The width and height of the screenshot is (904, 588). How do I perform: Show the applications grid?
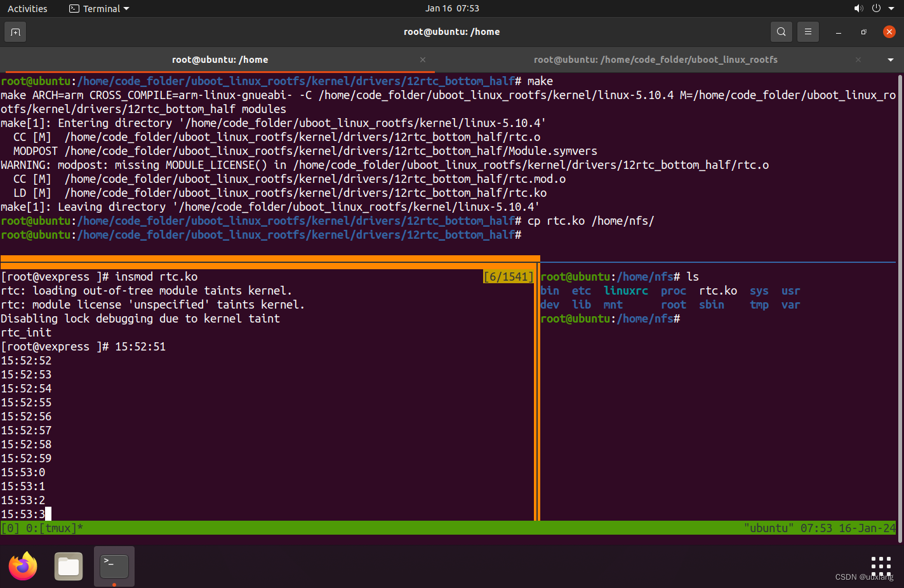(x=881, y=566)
